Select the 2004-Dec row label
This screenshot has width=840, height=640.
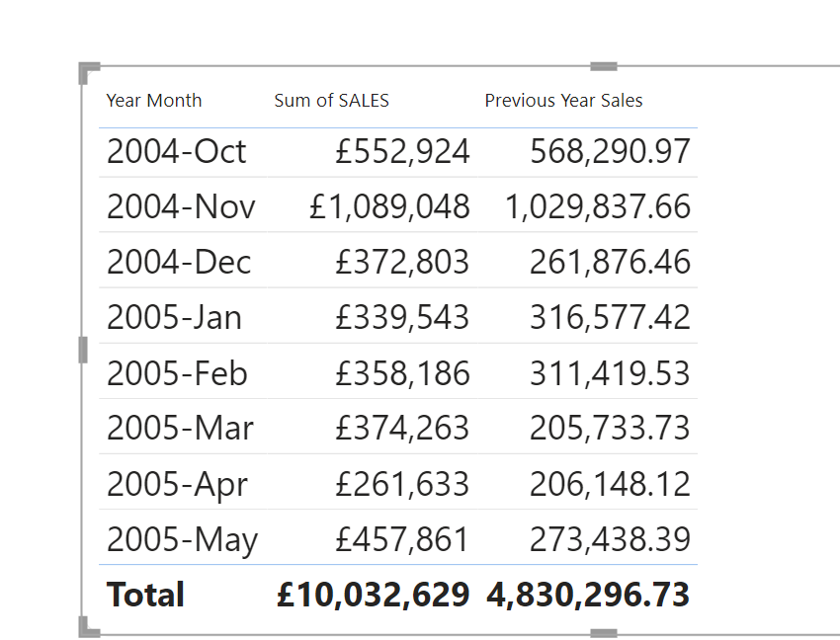[x=179, y=263]
